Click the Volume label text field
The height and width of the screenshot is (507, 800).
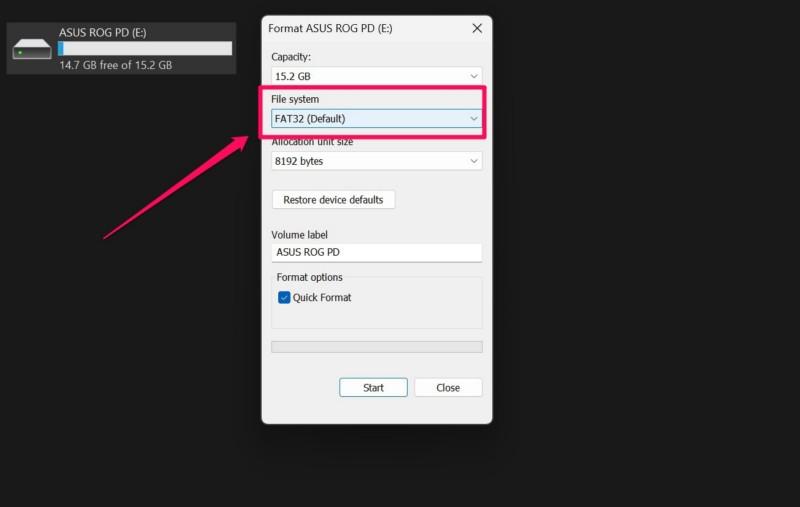tap(376, 253)
